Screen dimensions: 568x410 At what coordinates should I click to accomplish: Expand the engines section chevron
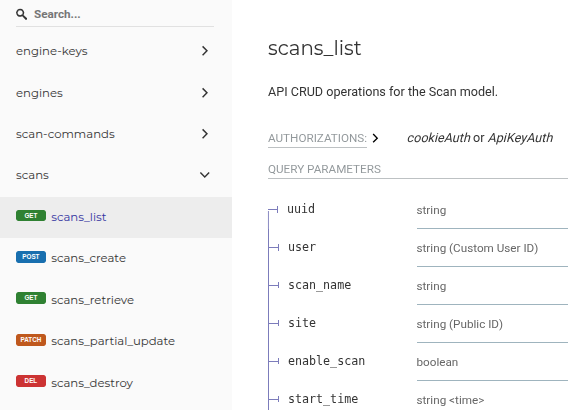click(x=205, y=93)
